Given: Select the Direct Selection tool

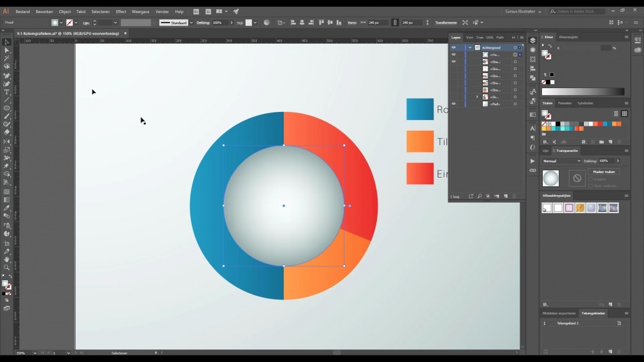Looking at the screenshot, I should [7, 51].
